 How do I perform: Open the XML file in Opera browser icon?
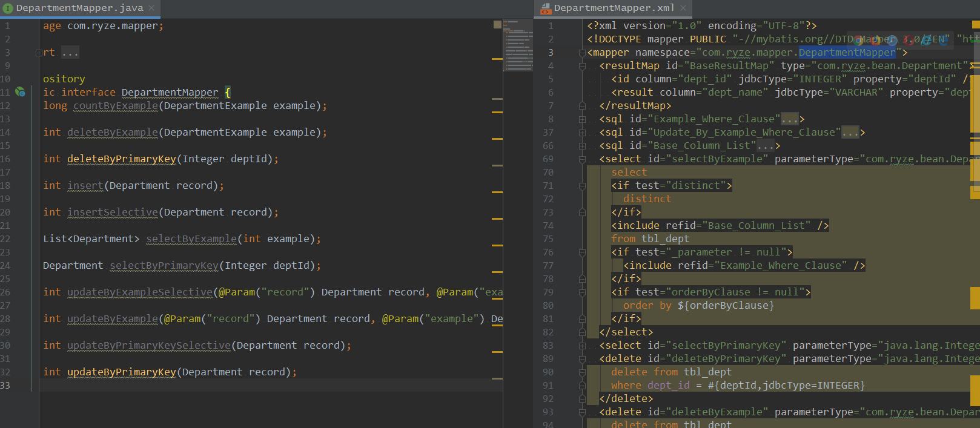pos(908,40)
